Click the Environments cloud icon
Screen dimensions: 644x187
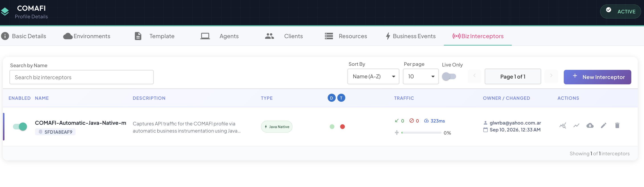tap(68, 36)
